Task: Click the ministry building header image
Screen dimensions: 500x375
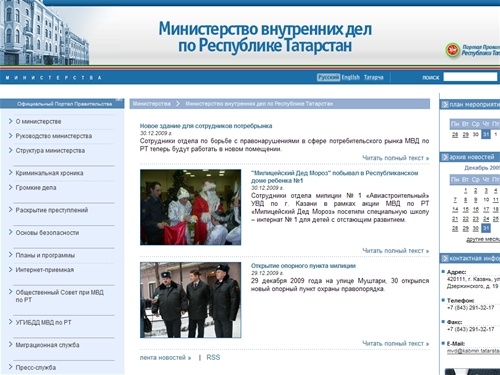Action: [45, 33]
